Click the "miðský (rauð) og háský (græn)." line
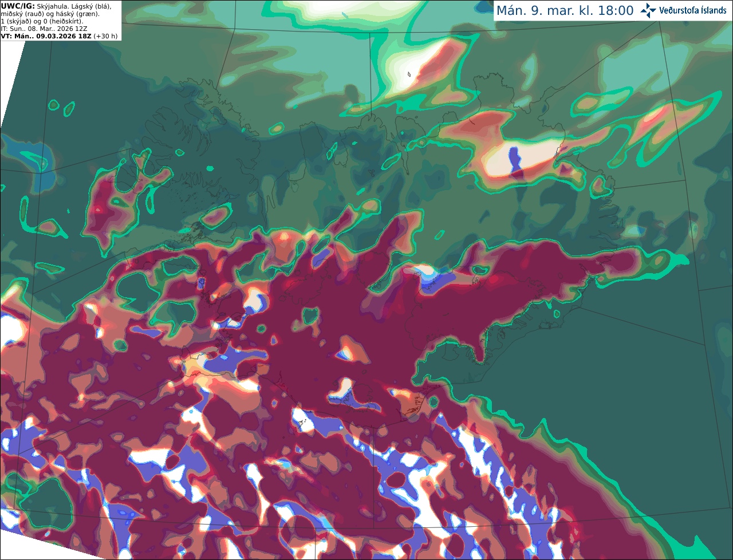 50,14
